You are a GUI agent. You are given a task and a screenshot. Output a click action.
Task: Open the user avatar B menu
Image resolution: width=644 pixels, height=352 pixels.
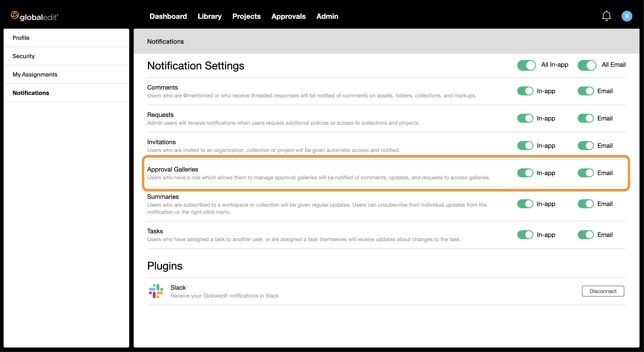[627, 16]
